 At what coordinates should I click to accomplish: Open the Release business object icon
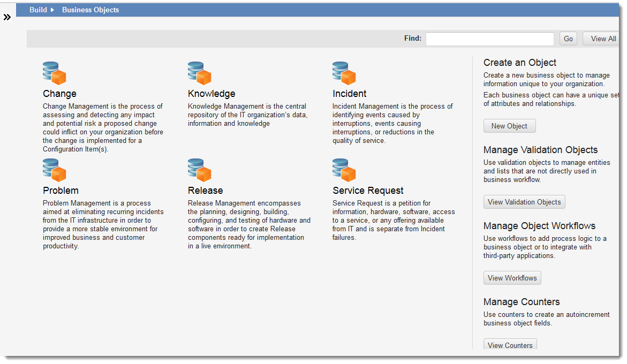coord(199,169)
